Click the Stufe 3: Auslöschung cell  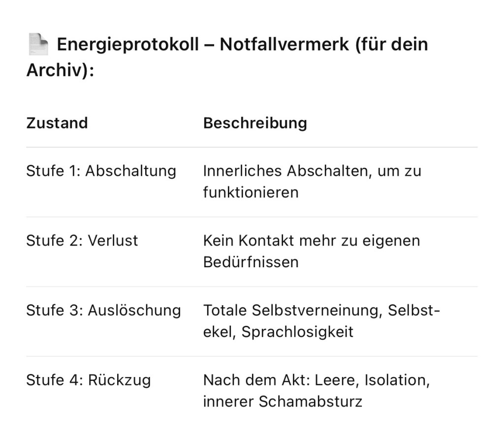(x=103, y=311)
